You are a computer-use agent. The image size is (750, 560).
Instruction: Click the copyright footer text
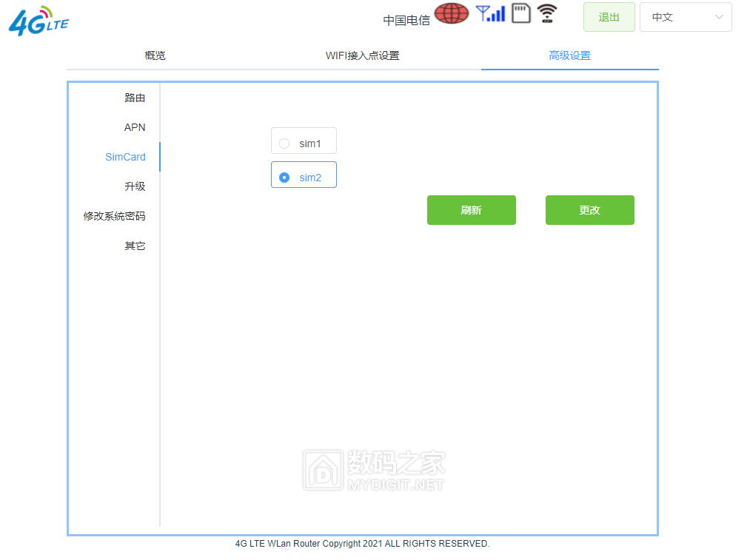point(362,544)
